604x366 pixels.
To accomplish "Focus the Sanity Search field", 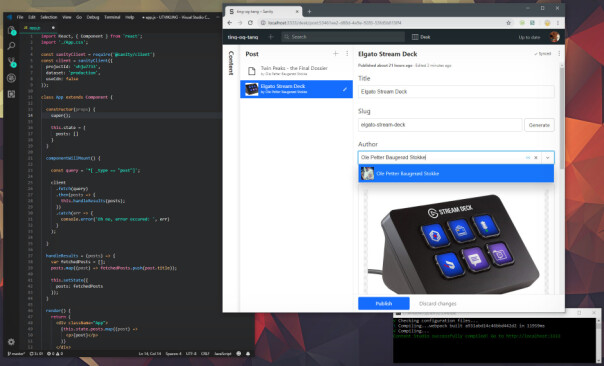I will [x=343, y=37].
